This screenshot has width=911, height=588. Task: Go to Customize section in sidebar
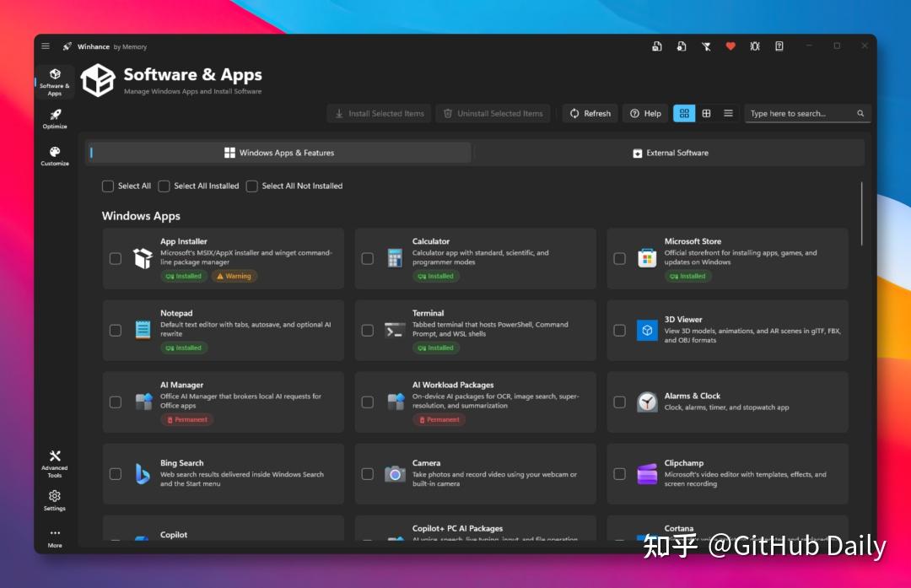tap(55, 156)
